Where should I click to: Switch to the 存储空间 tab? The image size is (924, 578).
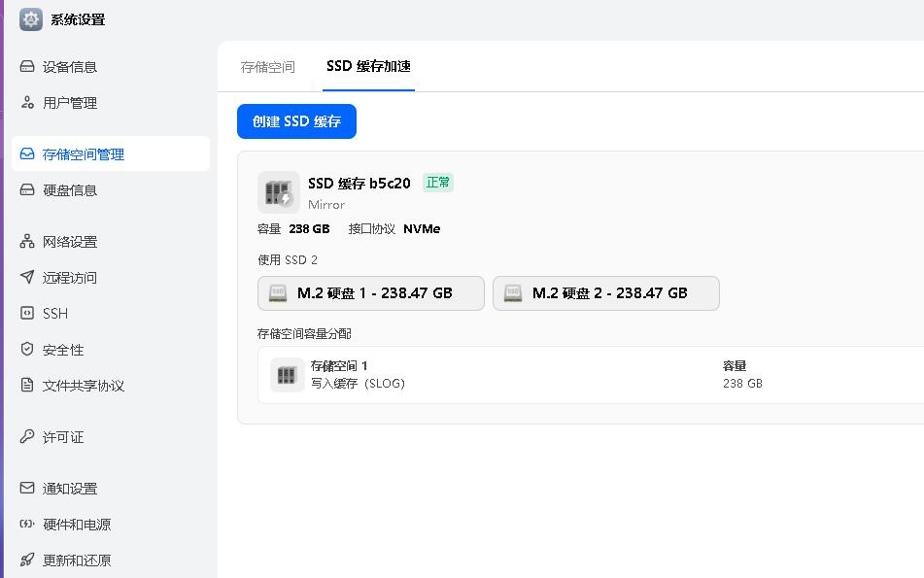point(267,67)
